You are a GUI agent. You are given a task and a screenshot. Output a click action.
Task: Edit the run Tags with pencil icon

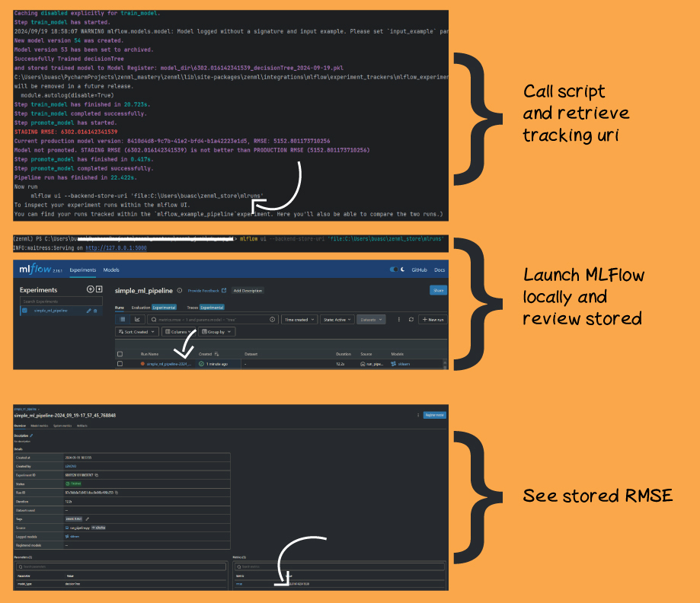click(88, 519)
